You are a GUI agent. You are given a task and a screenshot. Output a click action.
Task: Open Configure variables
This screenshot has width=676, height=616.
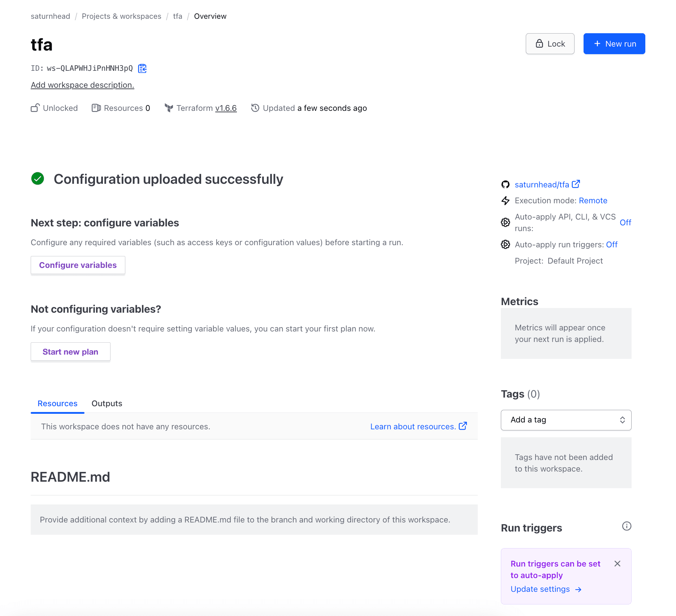click(x=78, y=265)
